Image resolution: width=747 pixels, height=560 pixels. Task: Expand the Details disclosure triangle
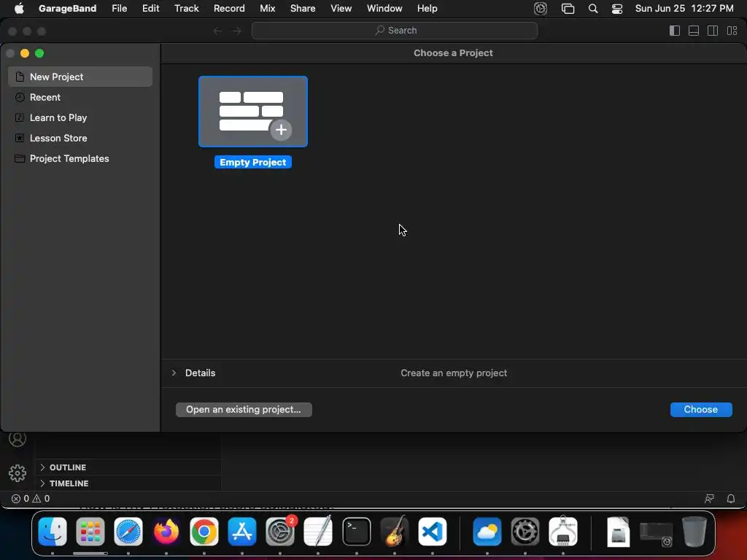point(174,373)
